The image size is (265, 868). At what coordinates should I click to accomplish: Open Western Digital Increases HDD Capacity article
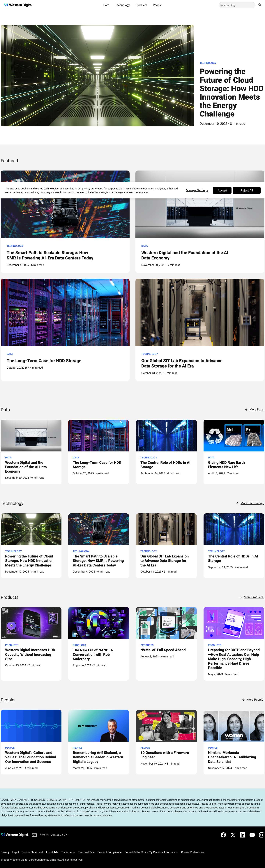pyautogui.click(x=30, y=654)
